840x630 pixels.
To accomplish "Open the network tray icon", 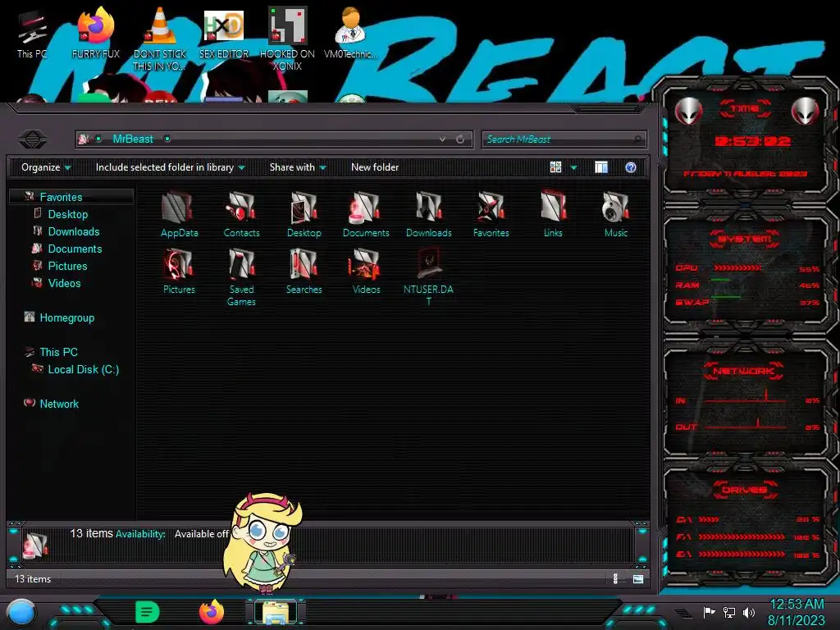I will click(x=729, y=612).
